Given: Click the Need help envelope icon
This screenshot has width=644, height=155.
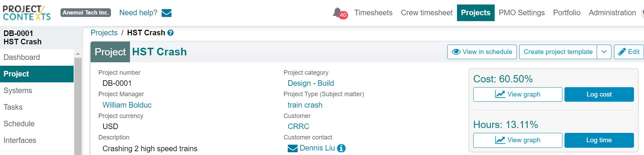Looking at the screenshot, I should pyautogui.click(x=167, y=13).
